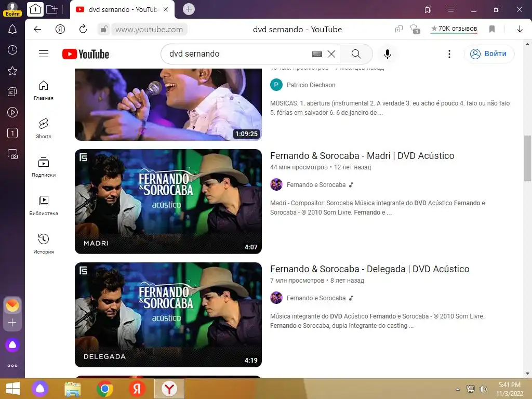Open Madri video thumbnail
Viewport: 532px width, 399px height.
[168, 202]
